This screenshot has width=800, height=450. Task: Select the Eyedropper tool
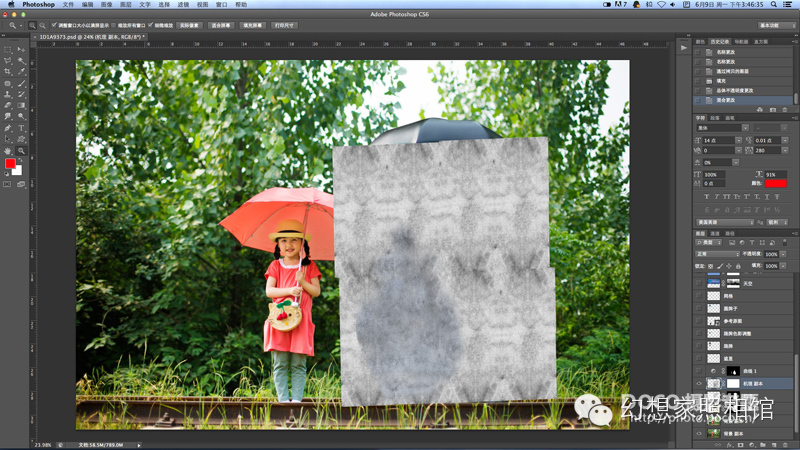[x=21, y=72]
